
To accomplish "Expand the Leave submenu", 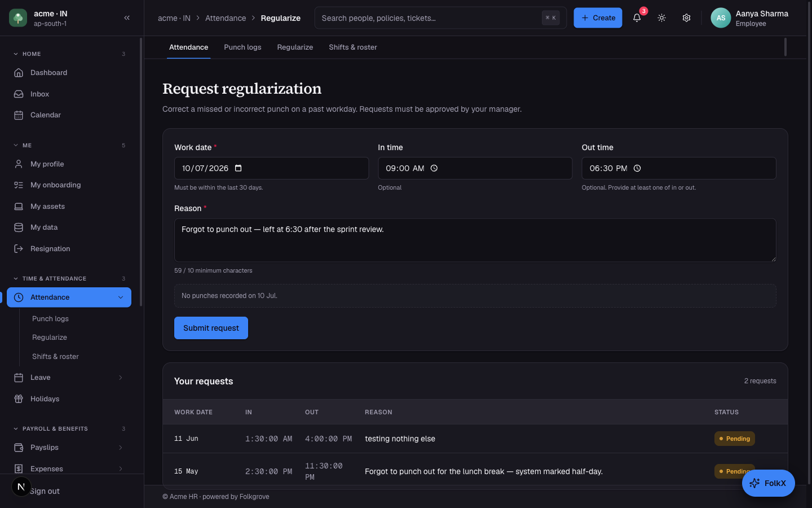I will 121,378.
